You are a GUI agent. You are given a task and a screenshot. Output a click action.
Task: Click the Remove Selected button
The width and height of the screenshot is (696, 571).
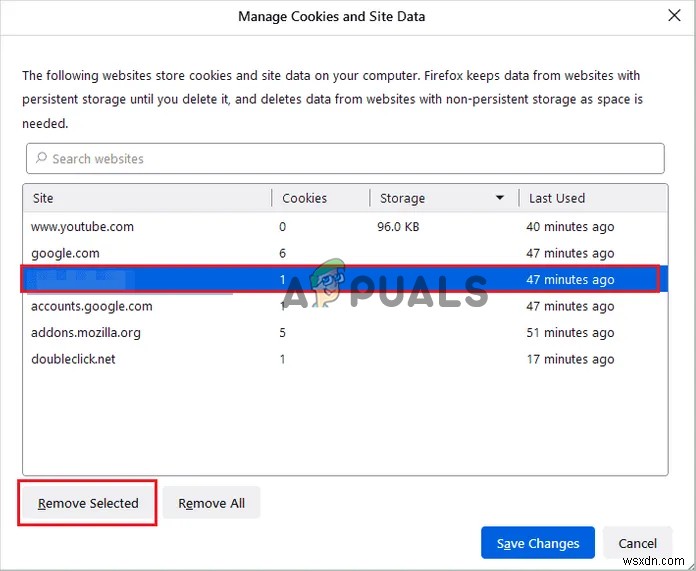[88, 503]
